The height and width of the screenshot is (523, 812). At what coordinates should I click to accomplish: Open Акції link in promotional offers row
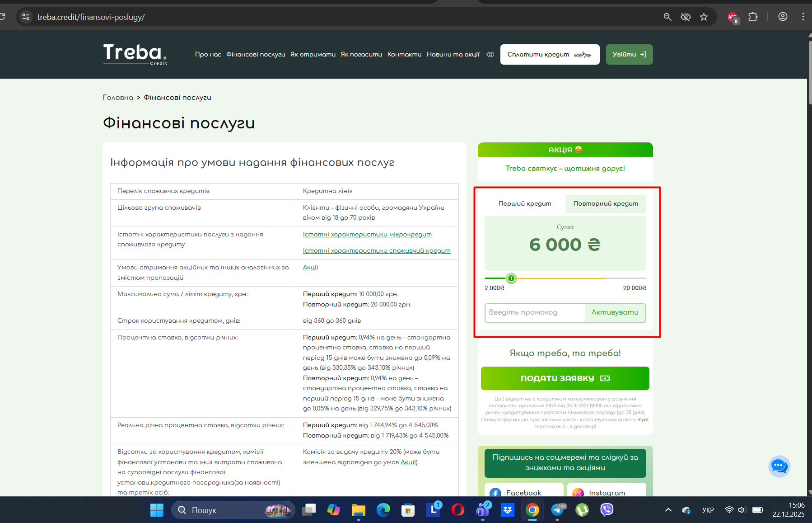point(310,267)
